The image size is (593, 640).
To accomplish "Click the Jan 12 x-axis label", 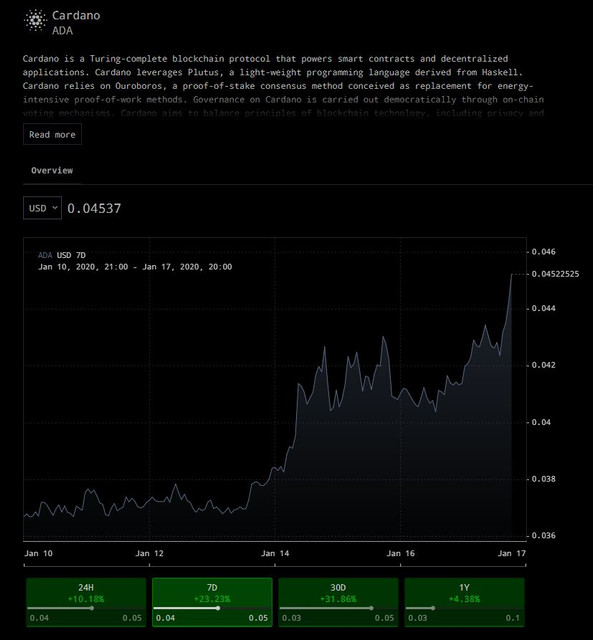I will click(149, 553).
